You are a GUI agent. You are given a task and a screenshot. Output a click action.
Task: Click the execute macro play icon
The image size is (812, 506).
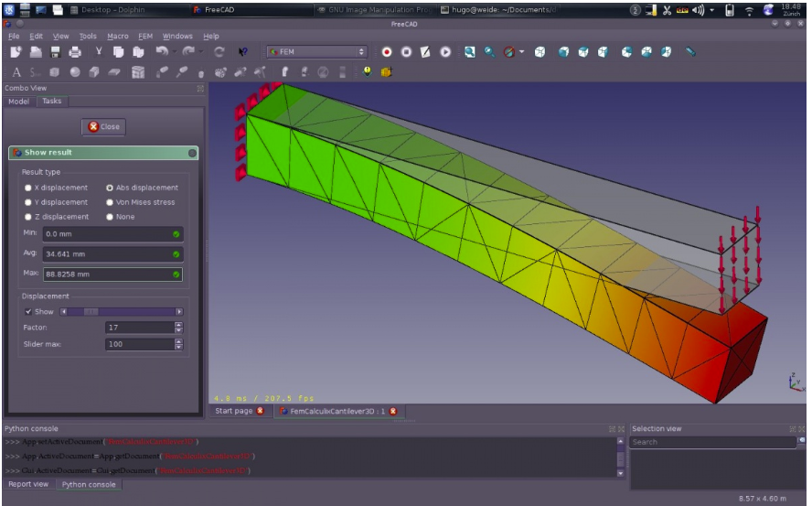click(x=446, y=53)
